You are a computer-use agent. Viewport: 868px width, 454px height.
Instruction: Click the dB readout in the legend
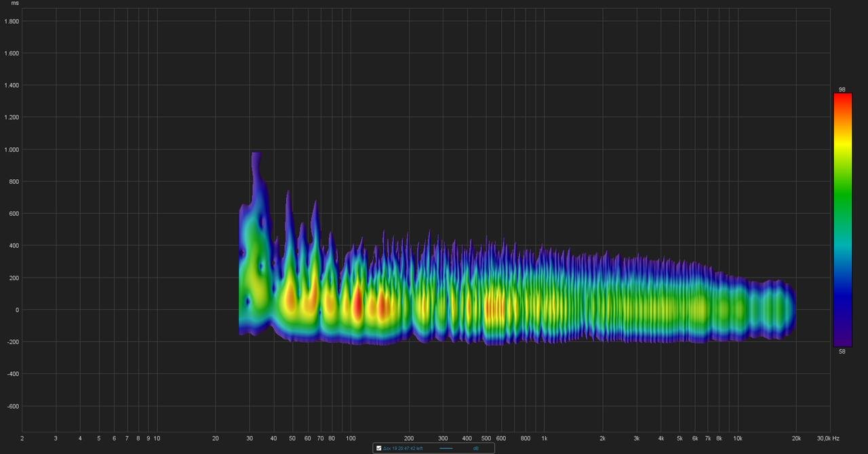476,448
